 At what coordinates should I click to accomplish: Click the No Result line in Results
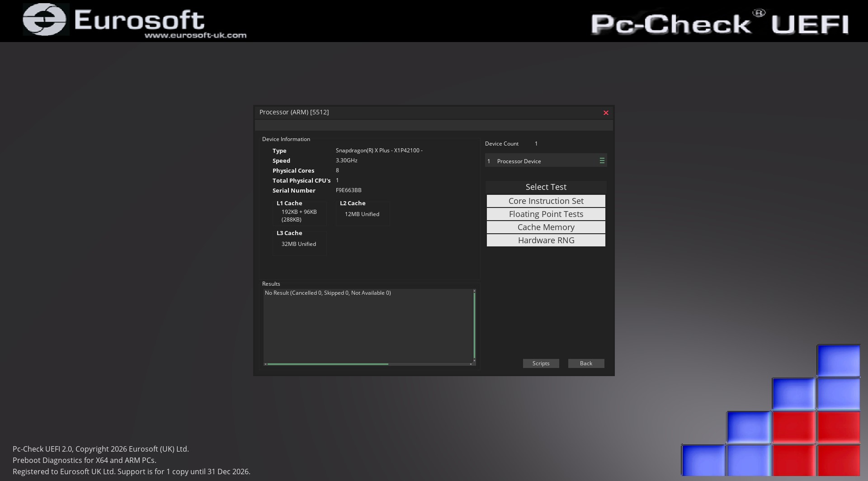[x=328, y=293]
